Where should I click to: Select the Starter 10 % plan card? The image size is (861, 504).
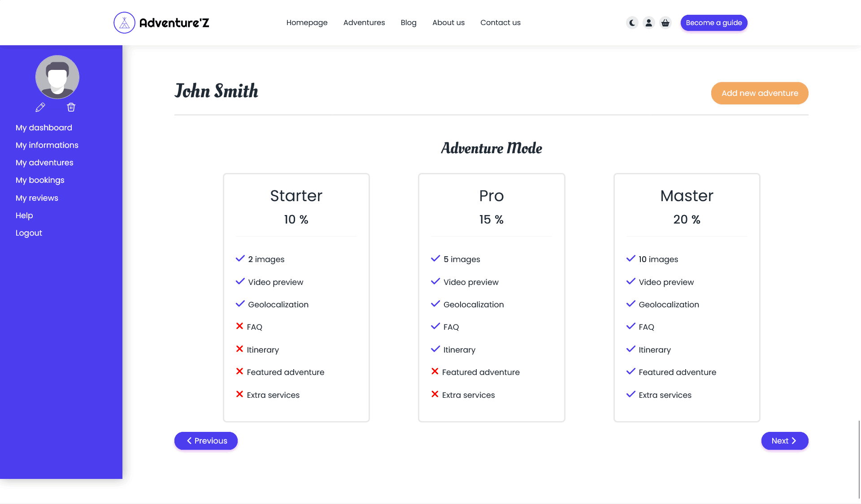click(296, 297)
